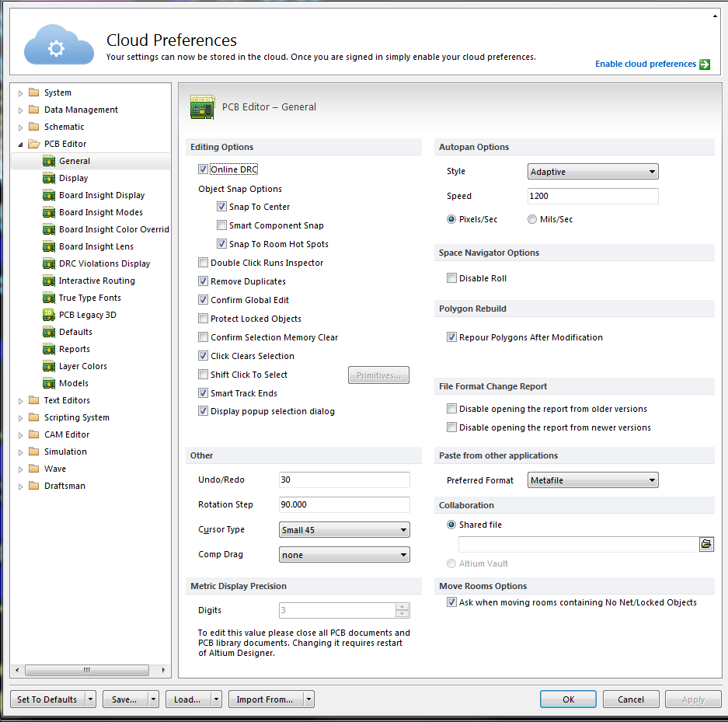The height and width of the screenshot is (722, 728).
Task: Select Interactive Routing preferences page
Action: click(x=97, y=281)
